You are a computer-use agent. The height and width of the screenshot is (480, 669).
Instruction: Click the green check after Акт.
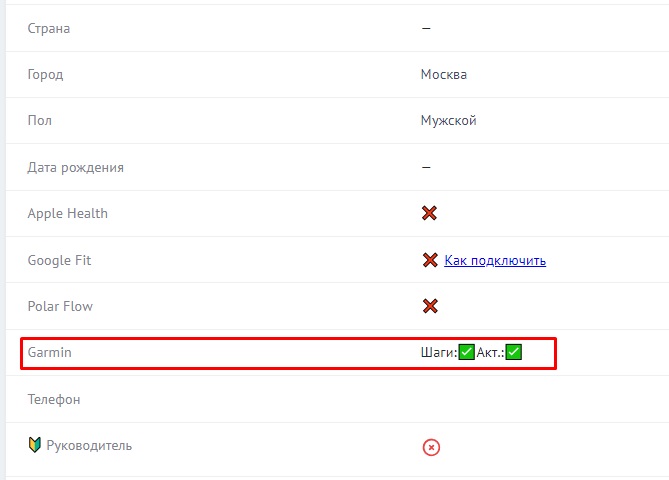[x=514, y=352]
